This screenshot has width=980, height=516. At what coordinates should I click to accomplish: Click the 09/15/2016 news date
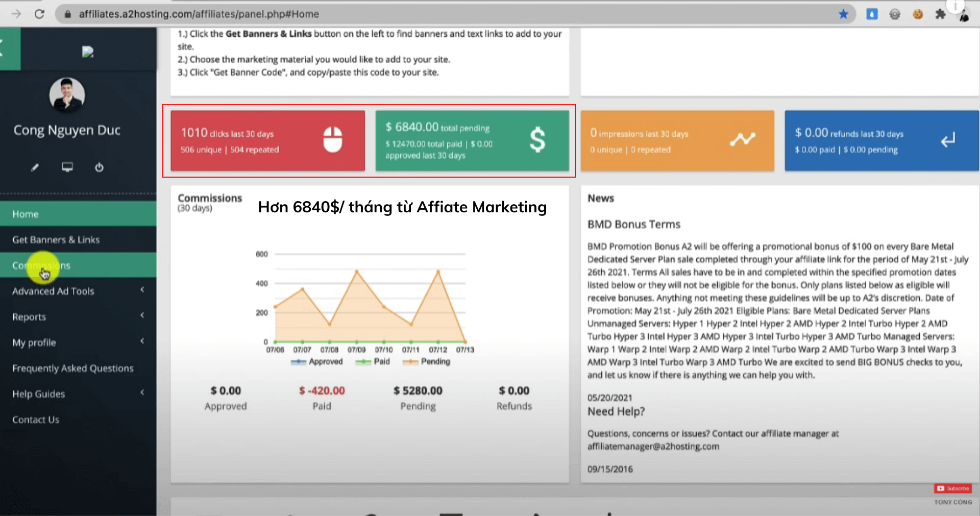coord(610,469)
